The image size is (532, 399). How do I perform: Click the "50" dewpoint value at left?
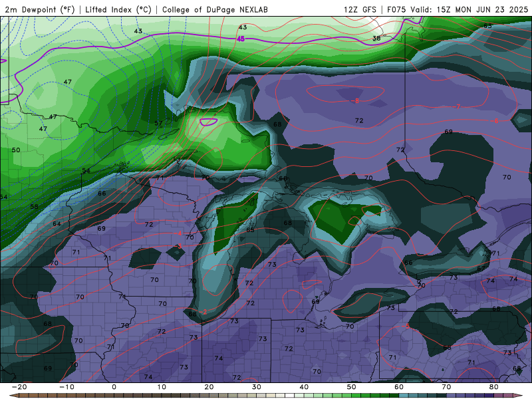[x=16, y=150]
